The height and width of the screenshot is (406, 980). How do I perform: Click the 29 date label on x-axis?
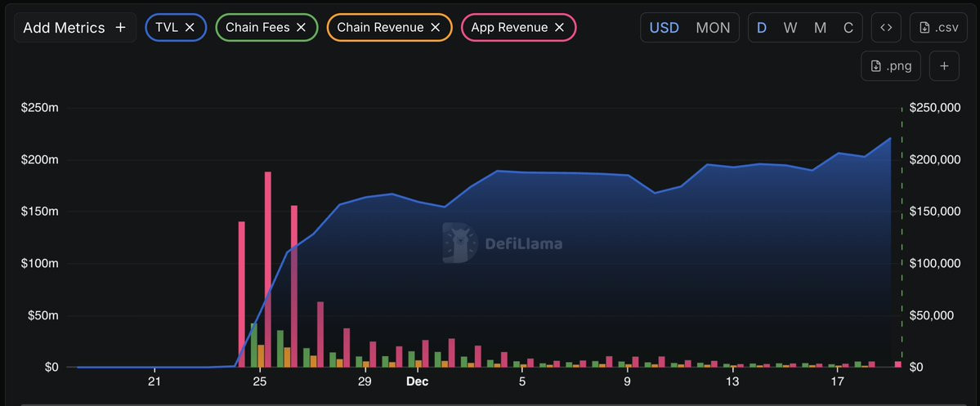365,381
